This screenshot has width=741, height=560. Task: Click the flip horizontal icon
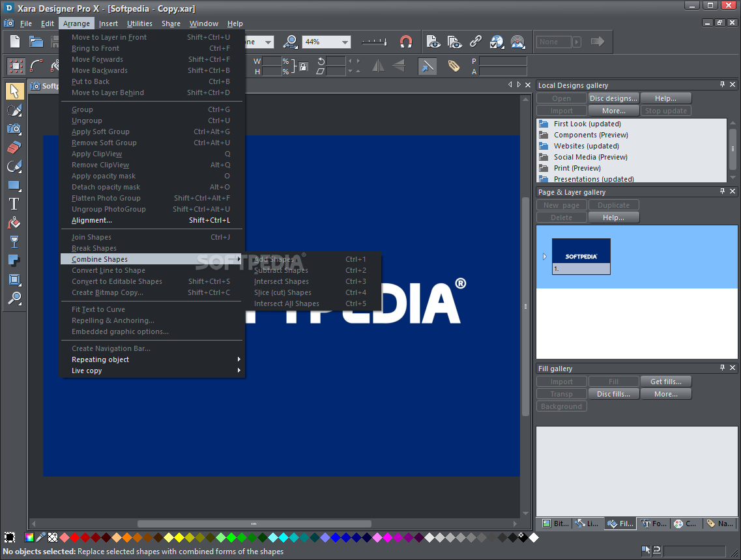(x=378, y=66)
